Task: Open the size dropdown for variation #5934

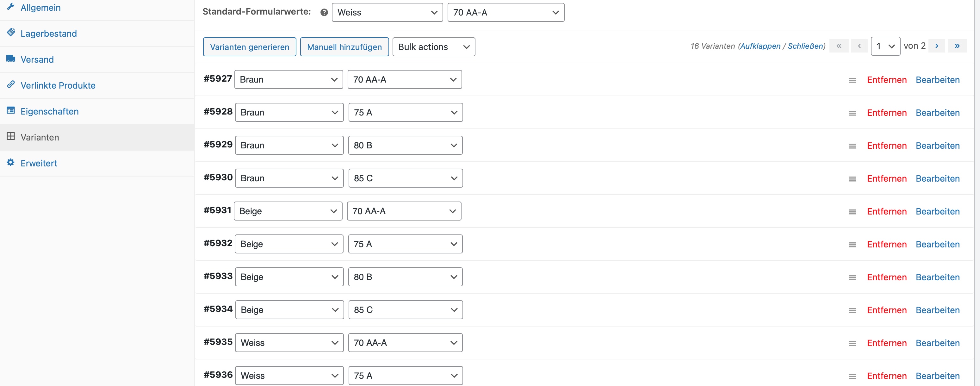Action: [x=406, y=309]
